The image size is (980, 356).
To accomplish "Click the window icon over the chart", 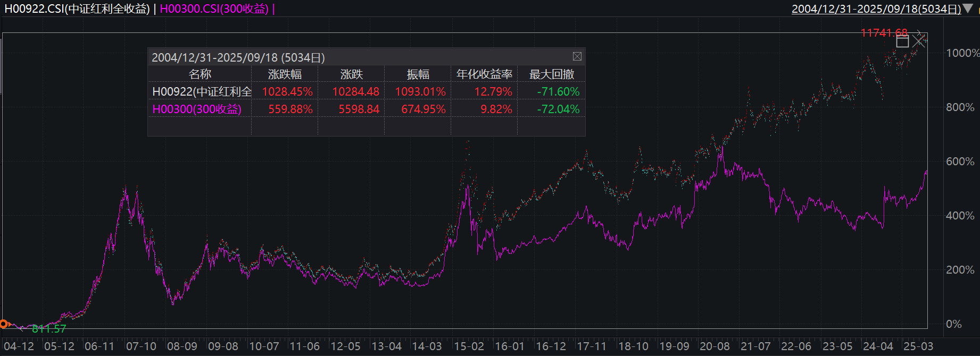I will tap(902, 41).
